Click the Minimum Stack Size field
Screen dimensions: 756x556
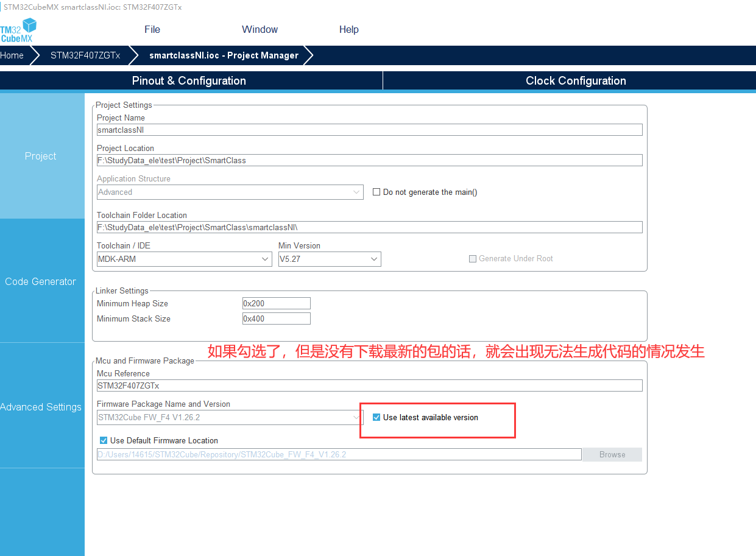277,318
